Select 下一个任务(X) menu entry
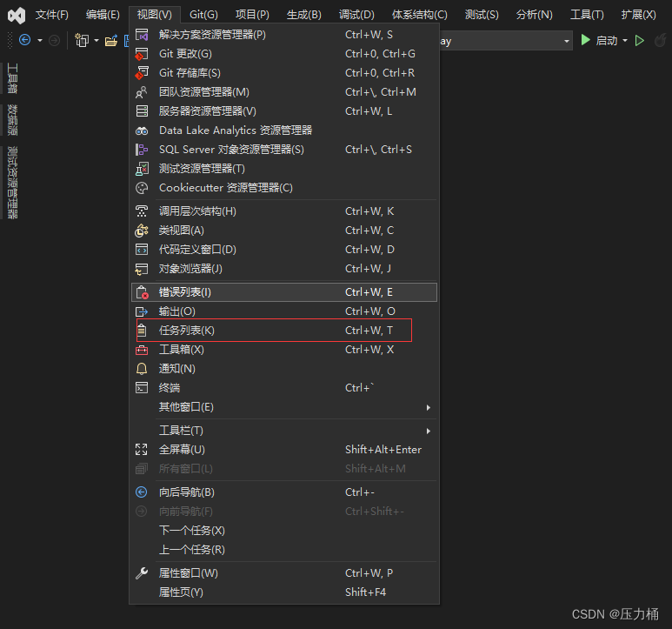Viewport: 672px width, 629px height. [x=283, y=531]
